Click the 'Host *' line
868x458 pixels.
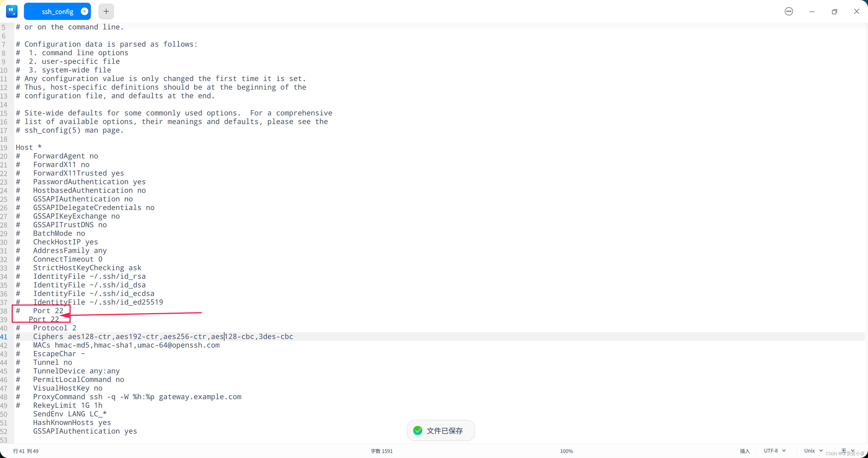click(x=29, y=147)
